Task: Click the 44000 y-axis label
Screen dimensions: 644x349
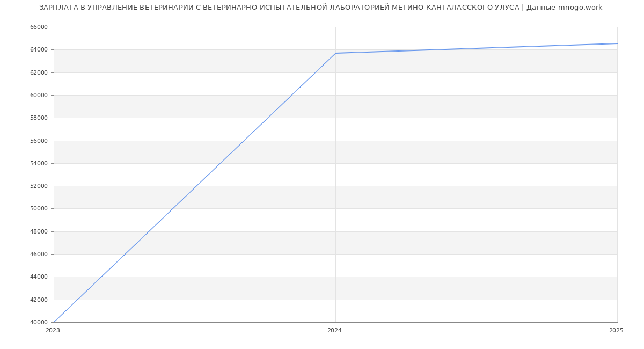Action: click(x=39, y=277)
